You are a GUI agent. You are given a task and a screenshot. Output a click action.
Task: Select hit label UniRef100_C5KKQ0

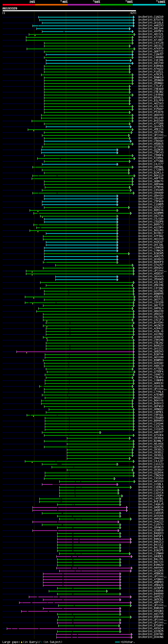point(151,141)
